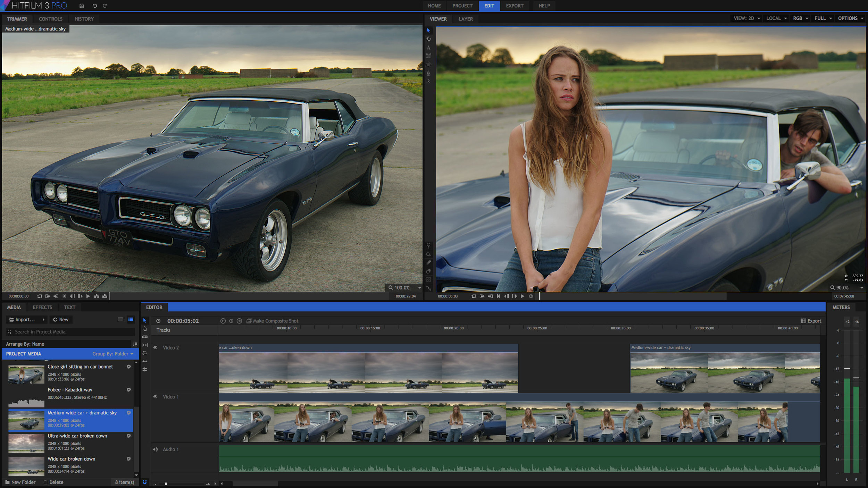The height and width of the screenshot is (488, 868).
Task: Click the New Folder button
Action: 20,482
